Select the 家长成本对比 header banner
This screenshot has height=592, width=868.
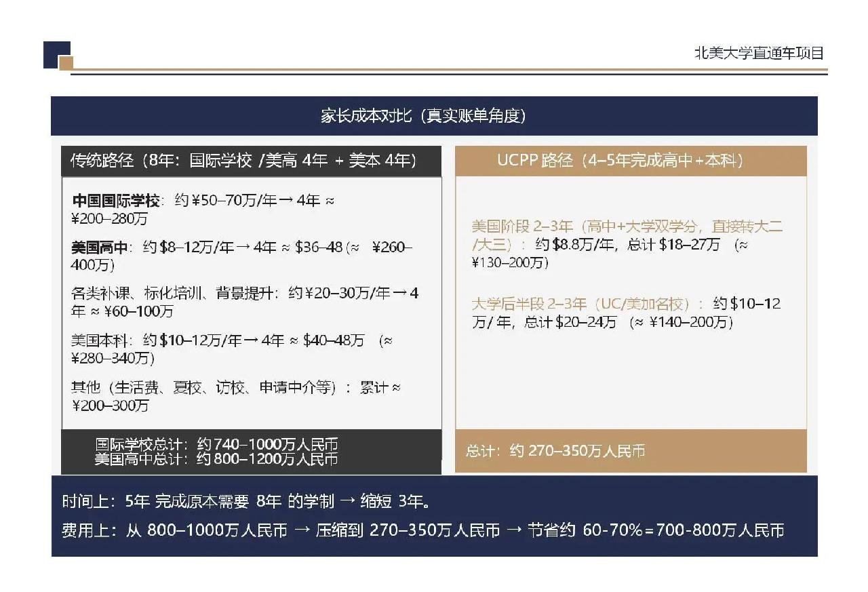pos(434,116)
